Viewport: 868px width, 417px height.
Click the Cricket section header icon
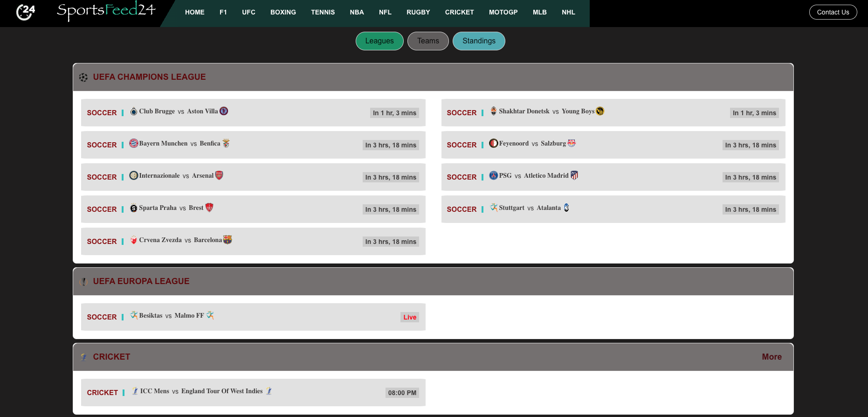(x=83, y=357)
